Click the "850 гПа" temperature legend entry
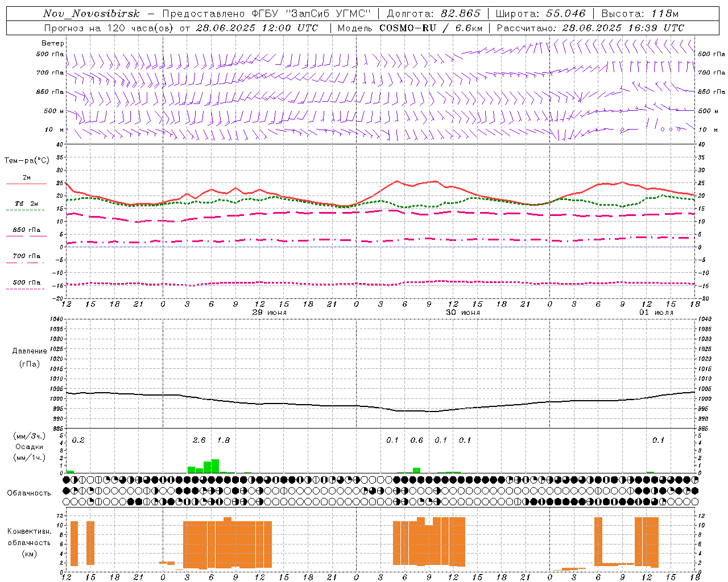728x582 pixels. tap(27, 230)
